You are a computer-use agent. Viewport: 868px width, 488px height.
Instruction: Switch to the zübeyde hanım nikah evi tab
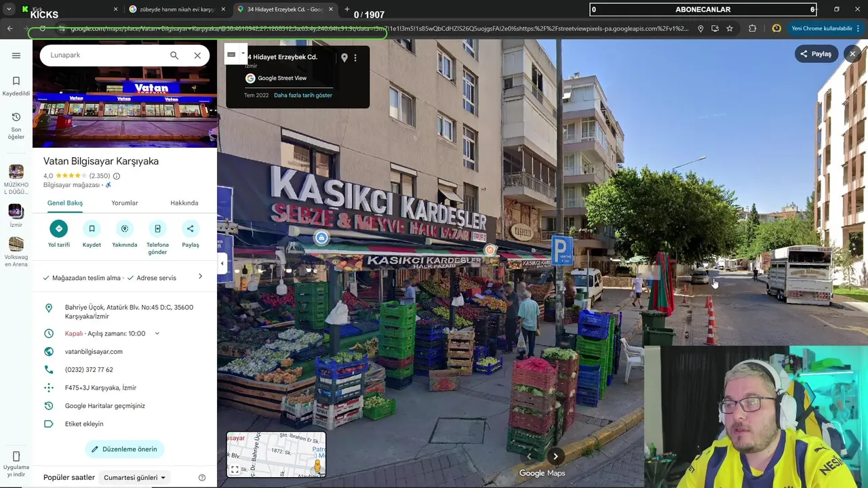pyautogui.click(x=177, y=9)
